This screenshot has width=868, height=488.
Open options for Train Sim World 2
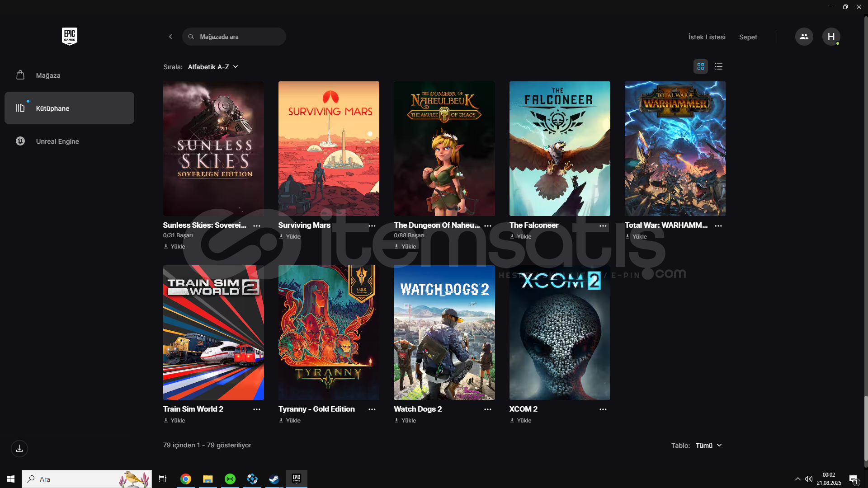257,409
